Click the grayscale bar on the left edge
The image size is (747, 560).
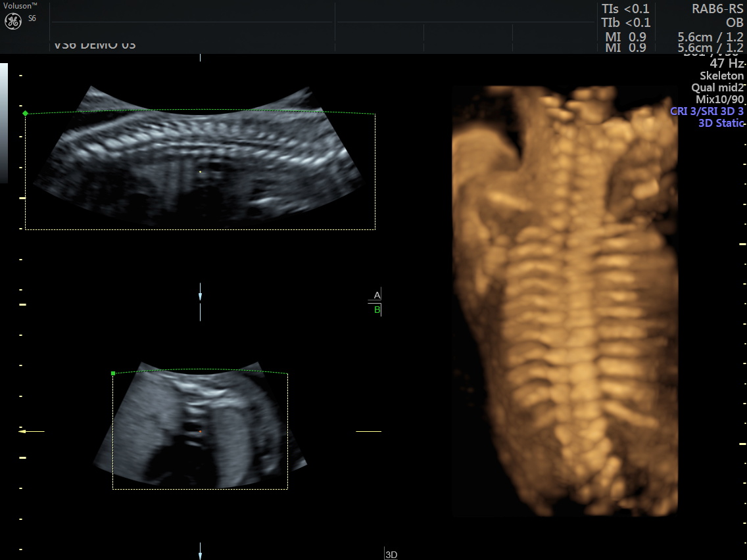[4, 123]
